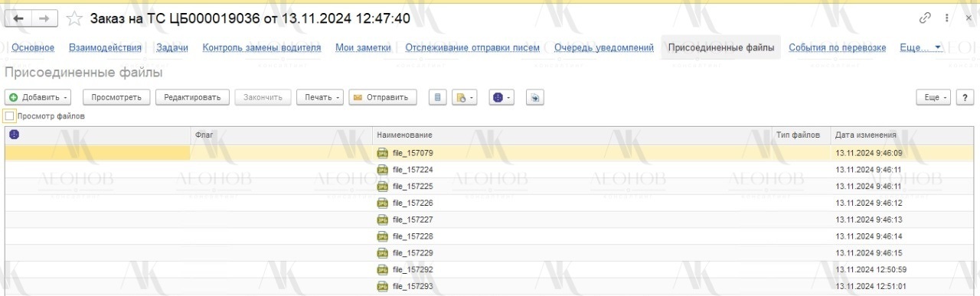Select the file_157079 file icon
This screenshot has width=980, height=296.
click(x=383, y=153)
